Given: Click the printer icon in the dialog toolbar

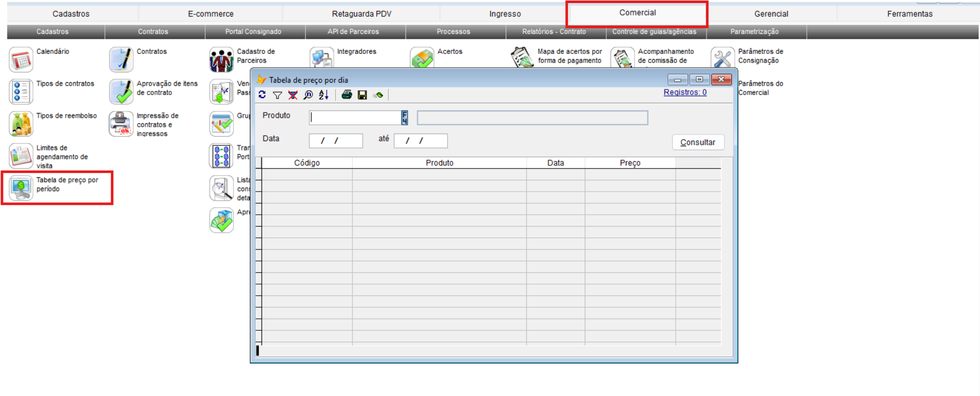Looking at the screenshot, I should pos(347,95).
